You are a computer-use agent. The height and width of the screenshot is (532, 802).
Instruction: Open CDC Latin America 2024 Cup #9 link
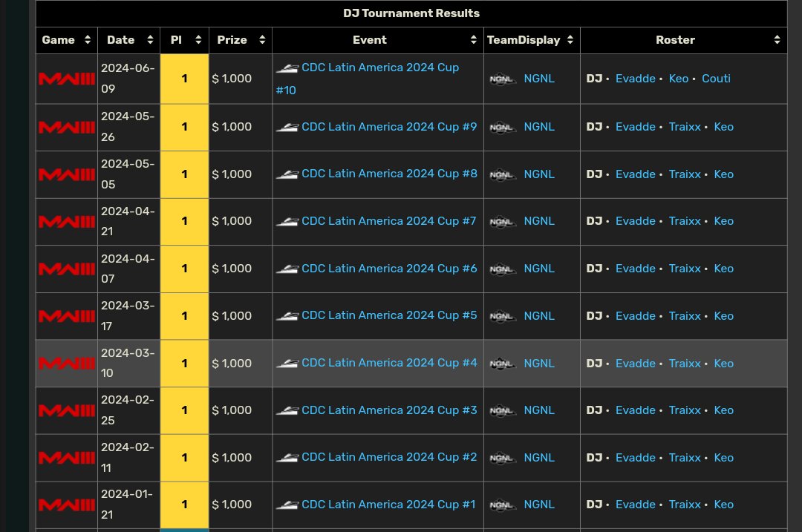[389, 127]
